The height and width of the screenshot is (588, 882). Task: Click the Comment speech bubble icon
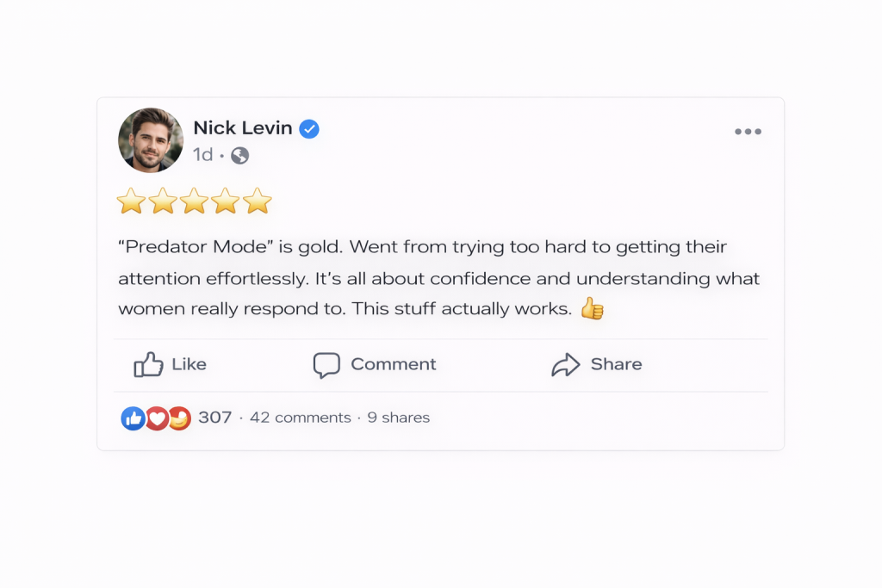coord(326,364)
